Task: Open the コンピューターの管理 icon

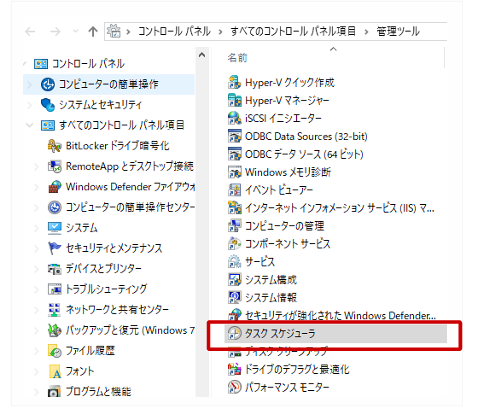Action: 234,226
